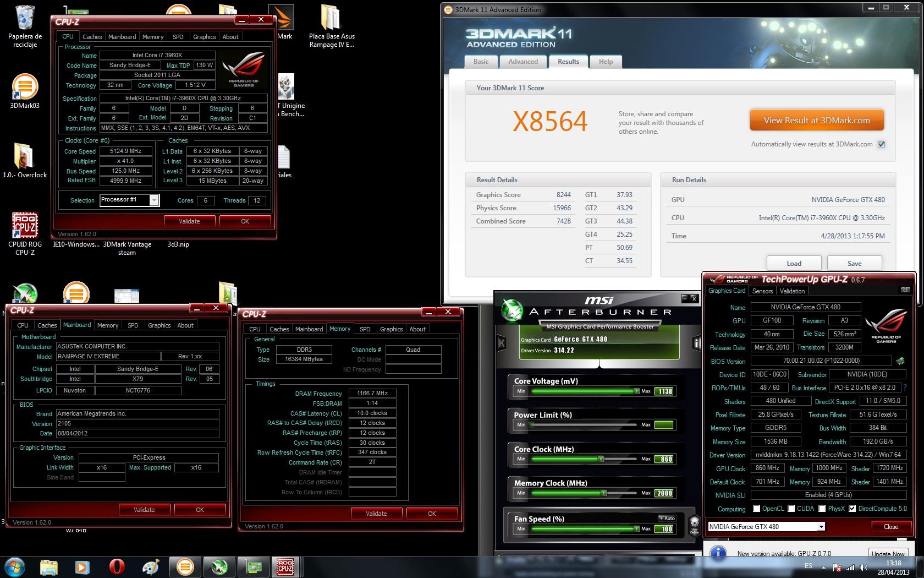Screen dimensions: 924x578
Task: Click the volume speaker tray icon
Action: [864, 568]
